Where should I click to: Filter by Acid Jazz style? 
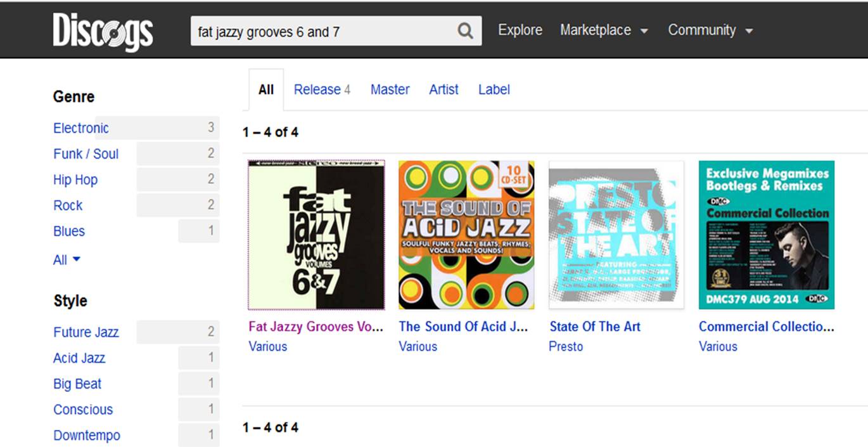(79, 358)
